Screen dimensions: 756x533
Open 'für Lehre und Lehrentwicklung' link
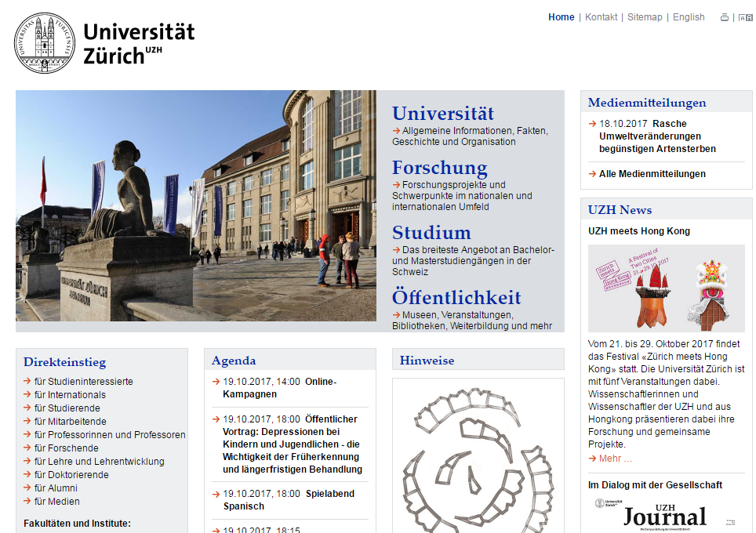click(x=100, y=461)
